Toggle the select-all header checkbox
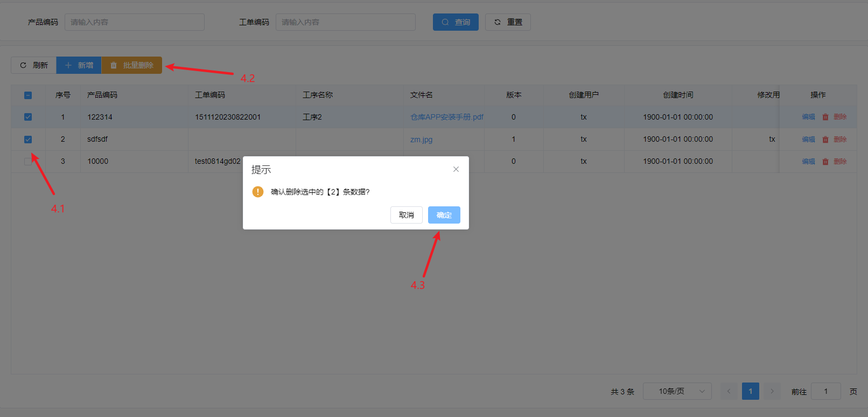 [28, 95]
